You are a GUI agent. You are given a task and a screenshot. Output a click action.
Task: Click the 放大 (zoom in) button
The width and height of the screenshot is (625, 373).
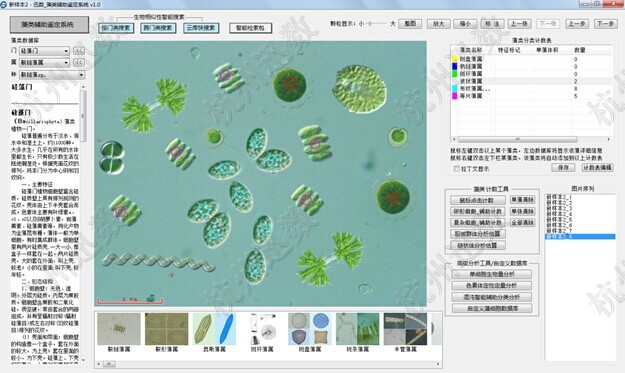click(438, 24)
